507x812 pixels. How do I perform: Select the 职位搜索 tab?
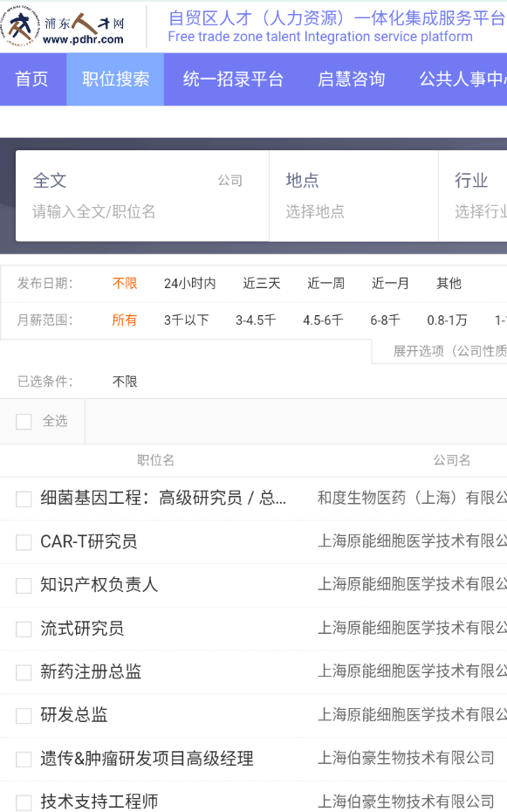pyautogui.click(x=115, y=79)
